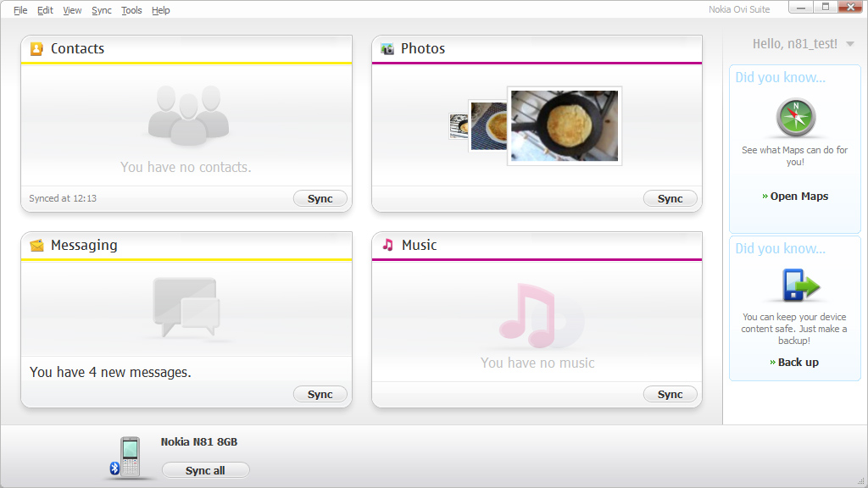Click 'See what Maps can do for you!' text
The width and height of the screenshot is (868, 488).
(x=795, y=156)
